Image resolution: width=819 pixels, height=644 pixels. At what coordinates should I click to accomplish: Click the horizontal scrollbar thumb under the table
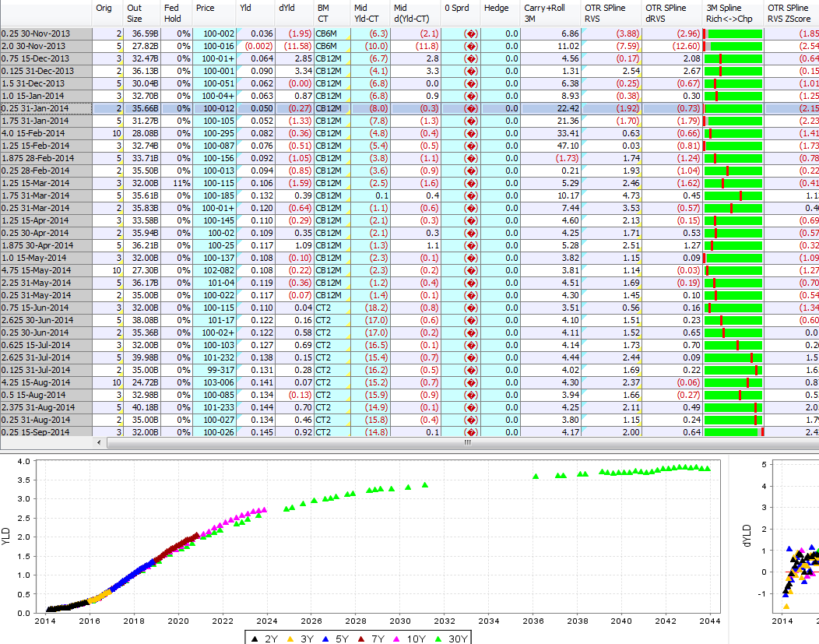467,442
